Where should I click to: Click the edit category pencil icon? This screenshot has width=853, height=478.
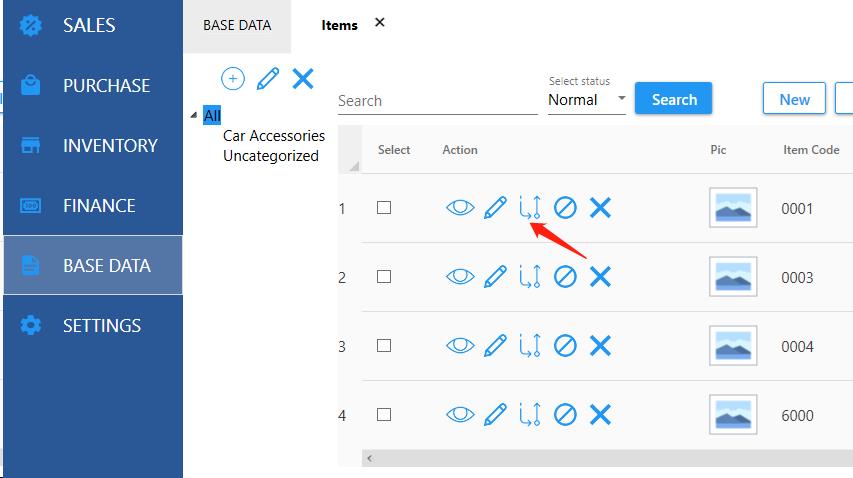pos(267,79)
